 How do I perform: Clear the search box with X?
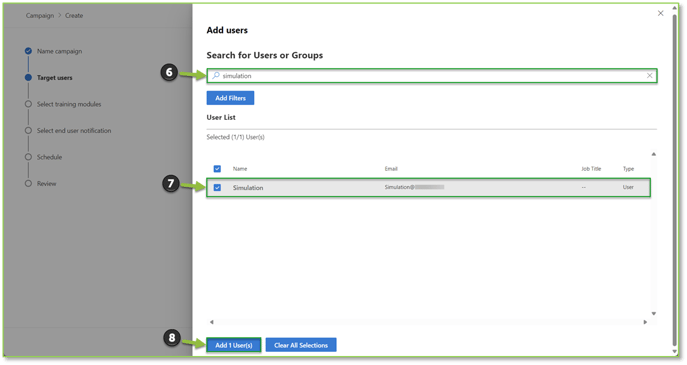(649, 76)
